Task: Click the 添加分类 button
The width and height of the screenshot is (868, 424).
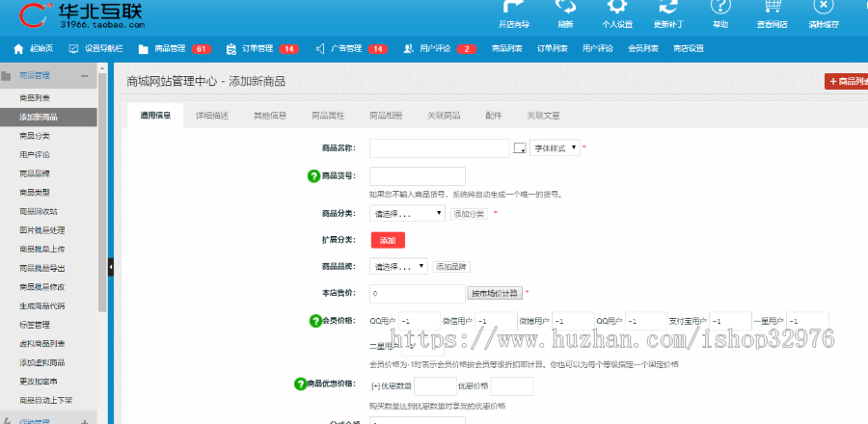Action: tap(469, 213)
